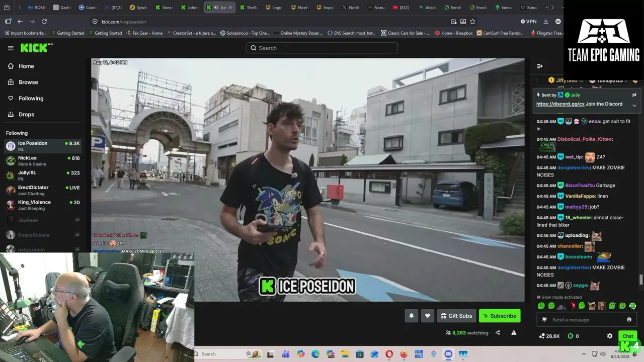Open the Kick hamburger sidebar menu
The height and width of the screenshot is (362, 644).
[x=11, y=48]
